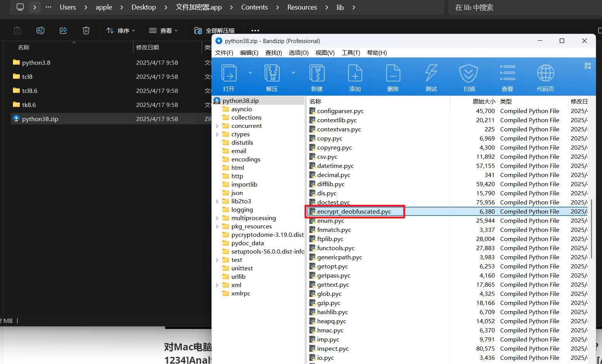Select hashlib.pyc in the file list
The height and width of the screenshot is (364, 602).
pos(332,312)
